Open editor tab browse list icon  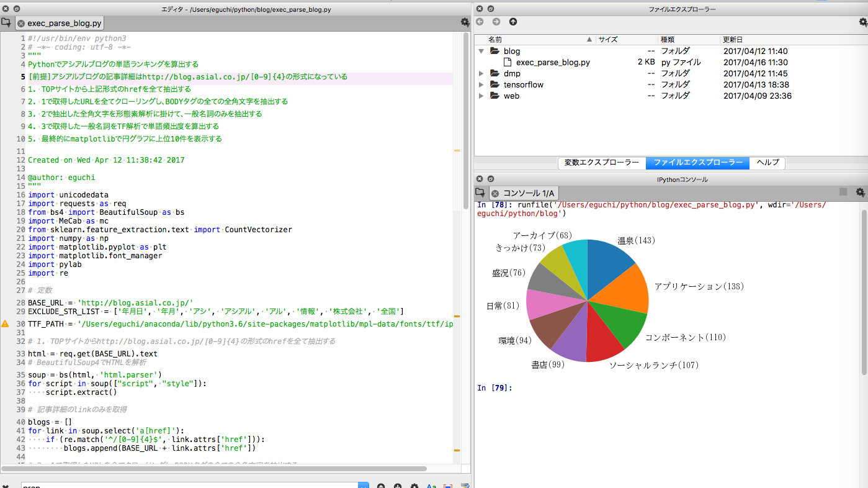[x=6, y=23]
